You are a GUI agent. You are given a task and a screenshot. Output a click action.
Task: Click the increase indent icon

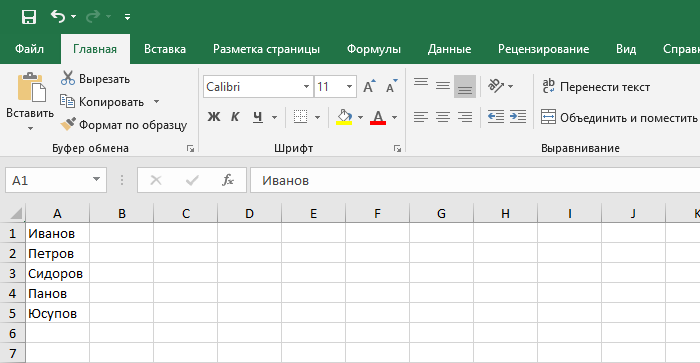518,117
